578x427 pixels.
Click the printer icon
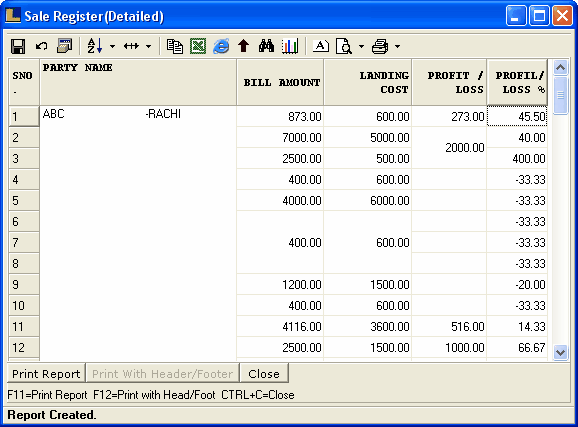380,46
